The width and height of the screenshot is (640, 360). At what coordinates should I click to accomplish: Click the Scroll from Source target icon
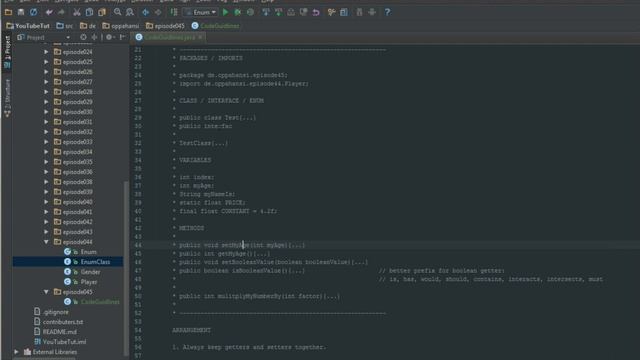[83, 37]
